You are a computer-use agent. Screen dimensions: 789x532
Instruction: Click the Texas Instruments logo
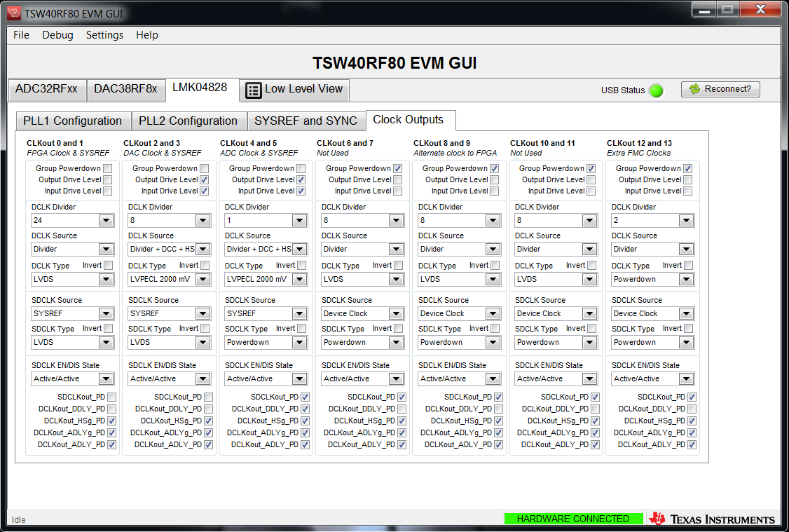(713, 519)
